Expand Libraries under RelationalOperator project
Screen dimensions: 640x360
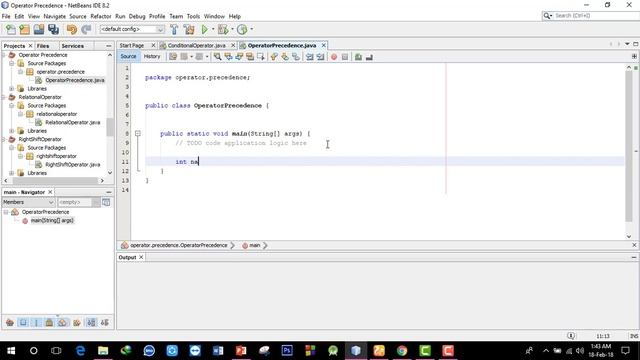pyautogui.click(x=12, y=131)
